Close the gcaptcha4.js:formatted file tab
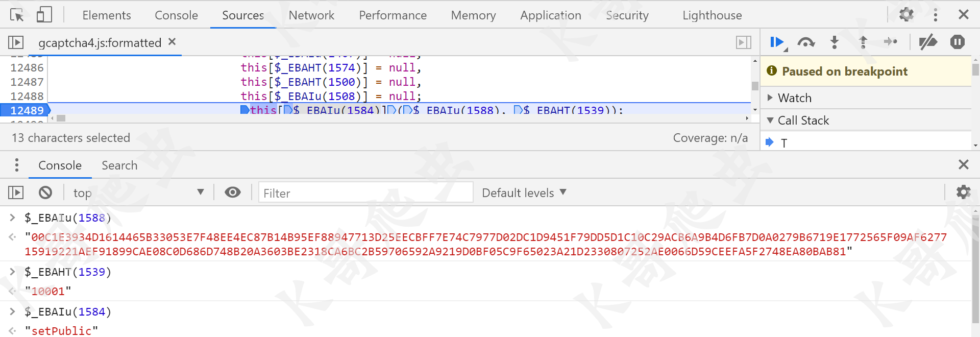Image resolution: width=980 pixels, height=337 pixels. tap(172, 42)
